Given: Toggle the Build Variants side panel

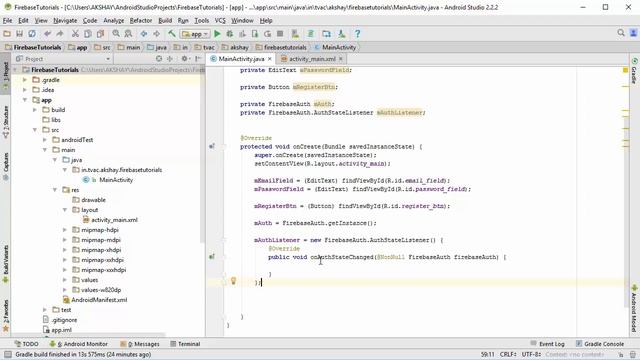Looking at the screenshot, I should coord(6,264).
